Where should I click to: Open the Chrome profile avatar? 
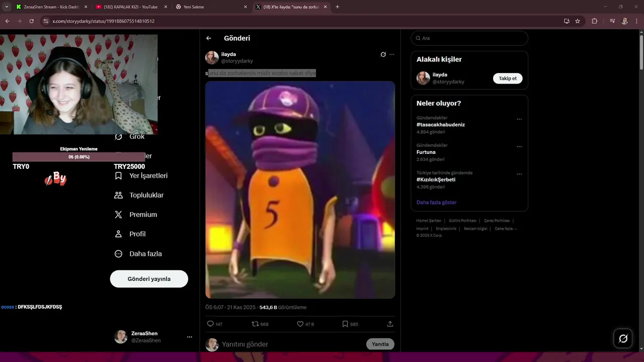point(624,21)
